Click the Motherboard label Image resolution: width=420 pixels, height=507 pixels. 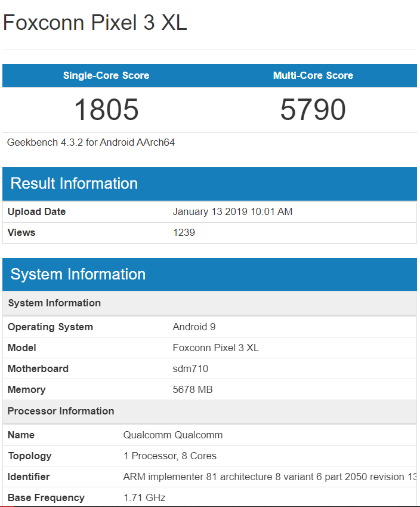click(38, 368)
